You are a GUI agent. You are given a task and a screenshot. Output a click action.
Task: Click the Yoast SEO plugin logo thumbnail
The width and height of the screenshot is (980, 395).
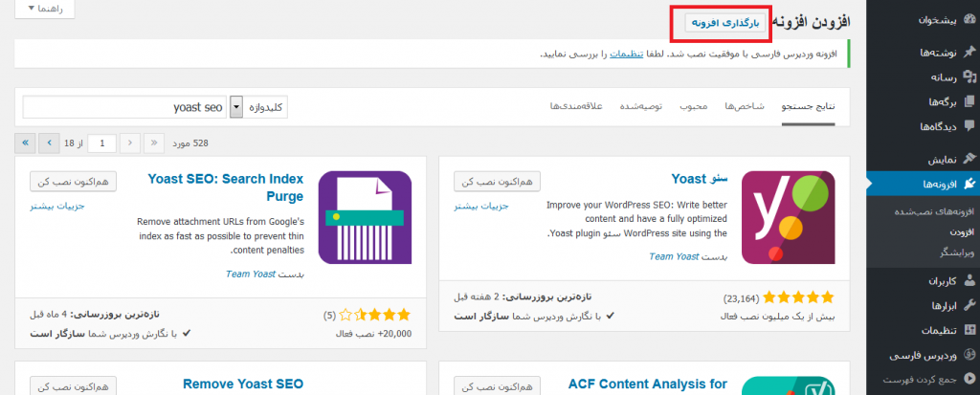[789, 217]
